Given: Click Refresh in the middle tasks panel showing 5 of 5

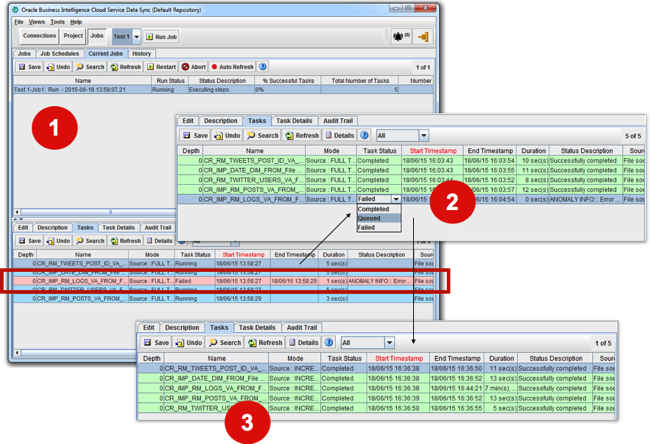Looking at the screenshot, I should (x=302, y=136).
